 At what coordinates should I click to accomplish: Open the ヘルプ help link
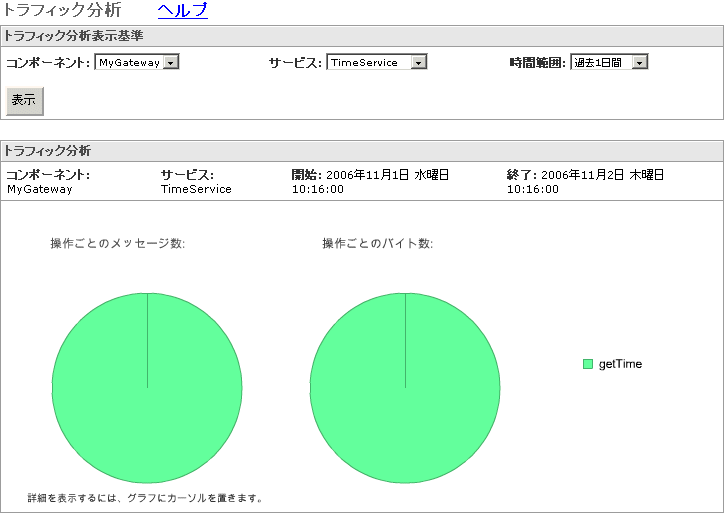[183, 10]
